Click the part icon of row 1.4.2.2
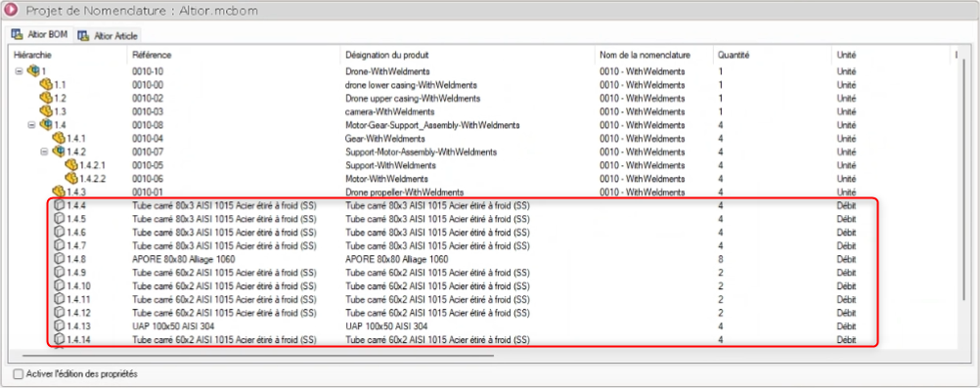The width and height of the screenshot is (980, 388). [71, 179]
